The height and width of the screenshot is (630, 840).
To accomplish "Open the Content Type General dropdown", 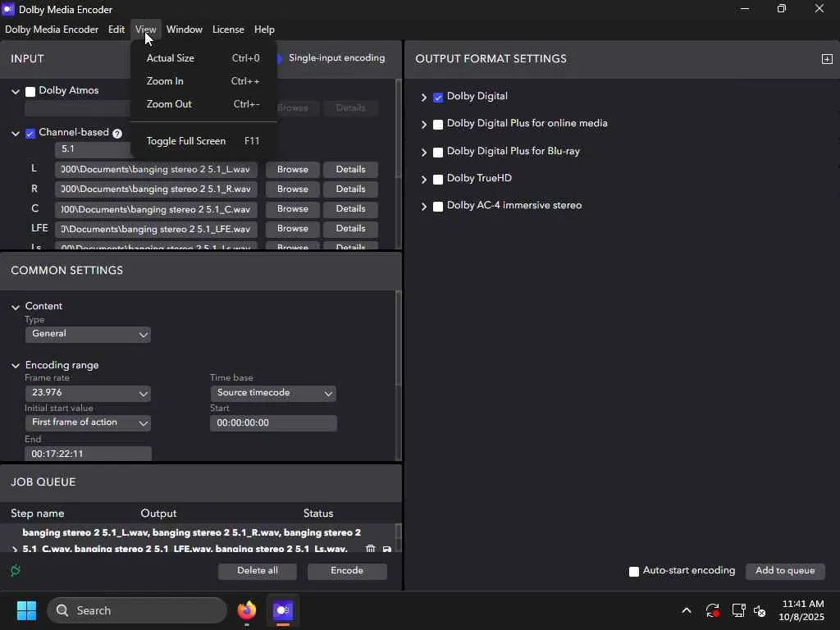I will (88, 334).
